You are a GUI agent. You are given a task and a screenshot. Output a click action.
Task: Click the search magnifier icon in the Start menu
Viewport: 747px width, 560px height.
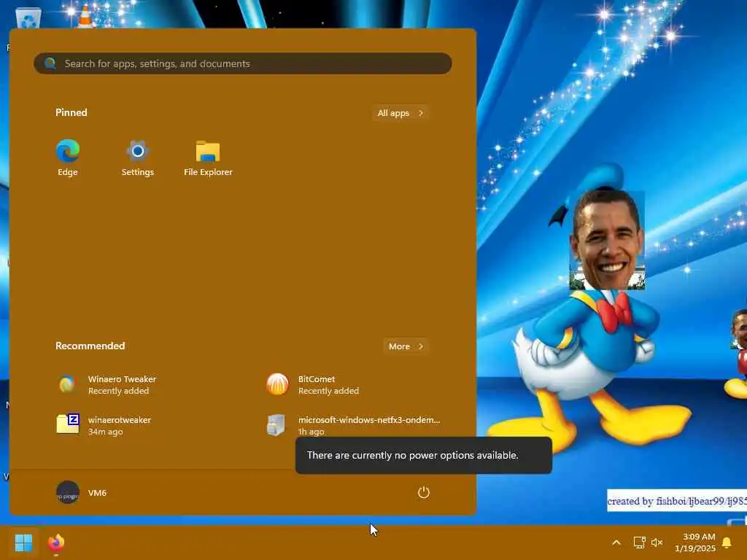50,63
